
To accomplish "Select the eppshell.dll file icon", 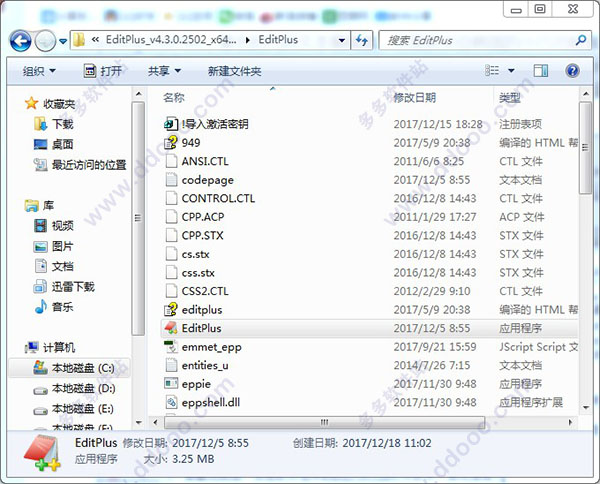I will [x=171, y=402].
